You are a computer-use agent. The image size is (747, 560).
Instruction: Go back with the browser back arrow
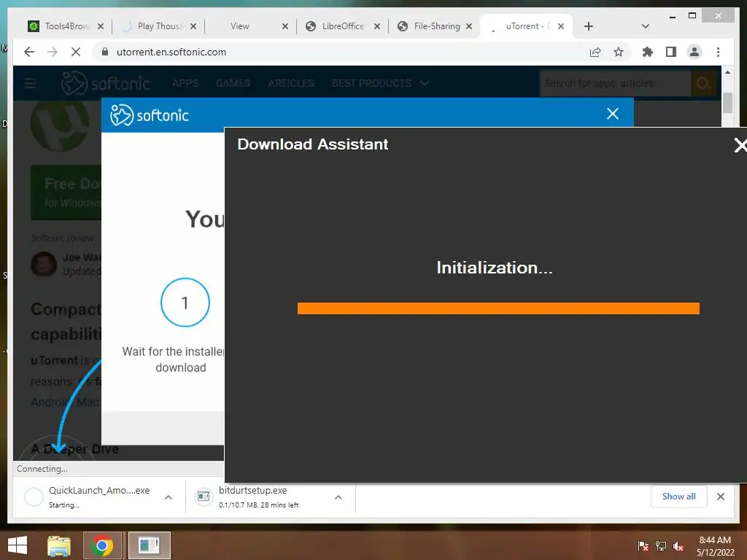tap(29, 52)
